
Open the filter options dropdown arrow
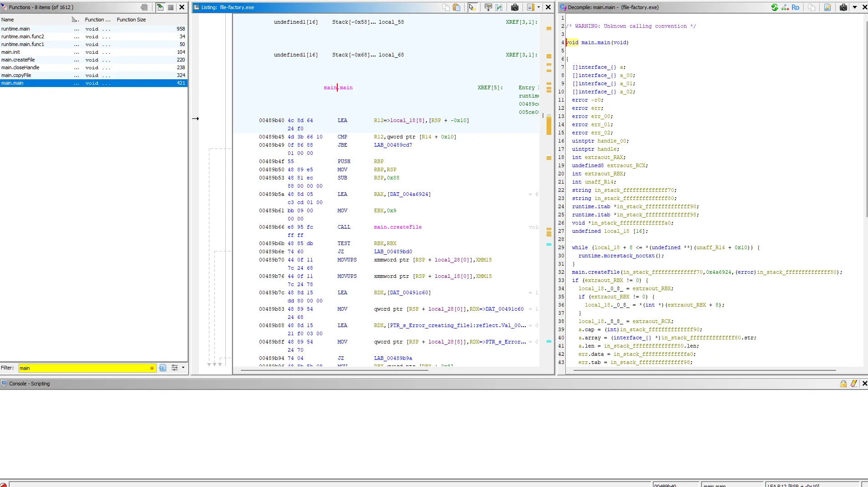coord(183,368)
